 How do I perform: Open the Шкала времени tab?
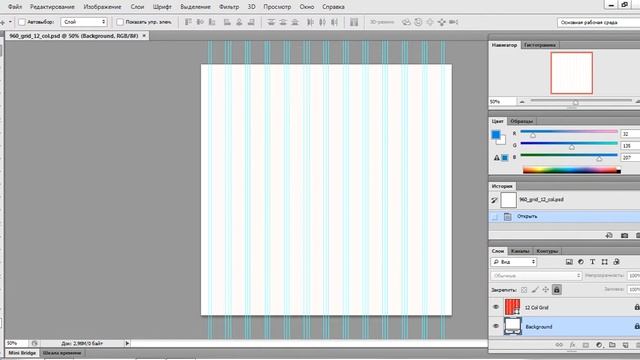(62, 353)
